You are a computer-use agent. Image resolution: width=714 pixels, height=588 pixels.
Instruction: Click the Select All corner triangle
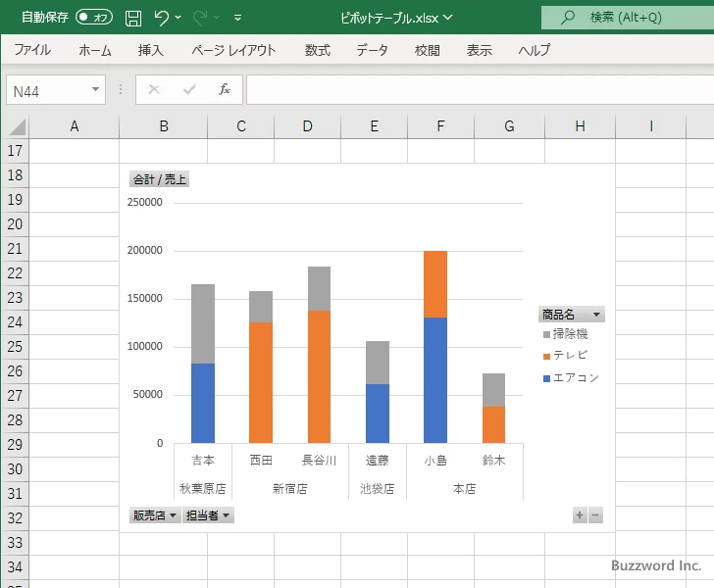point(17,126)
